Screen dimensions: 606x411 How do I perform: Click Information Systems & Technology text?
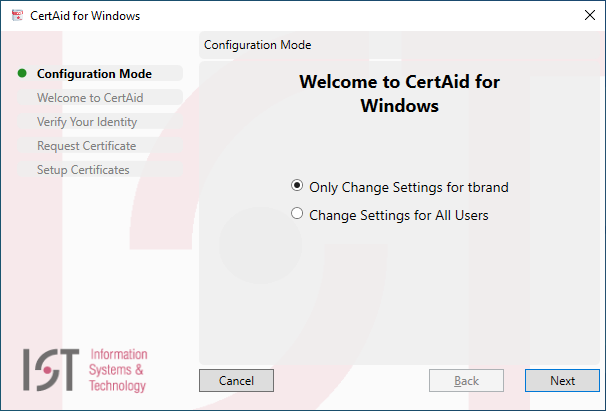click(118, 370)
